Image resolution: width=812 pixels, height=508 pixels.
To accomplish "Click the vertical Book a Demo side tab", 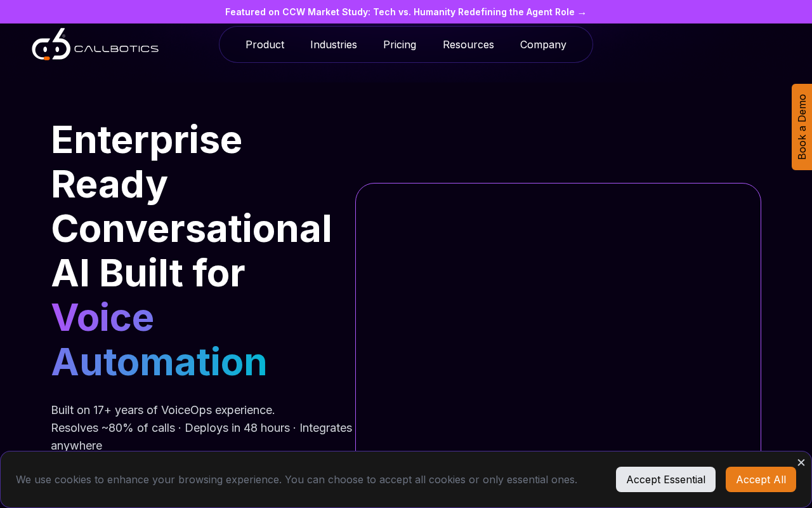I will click(802, 127).
